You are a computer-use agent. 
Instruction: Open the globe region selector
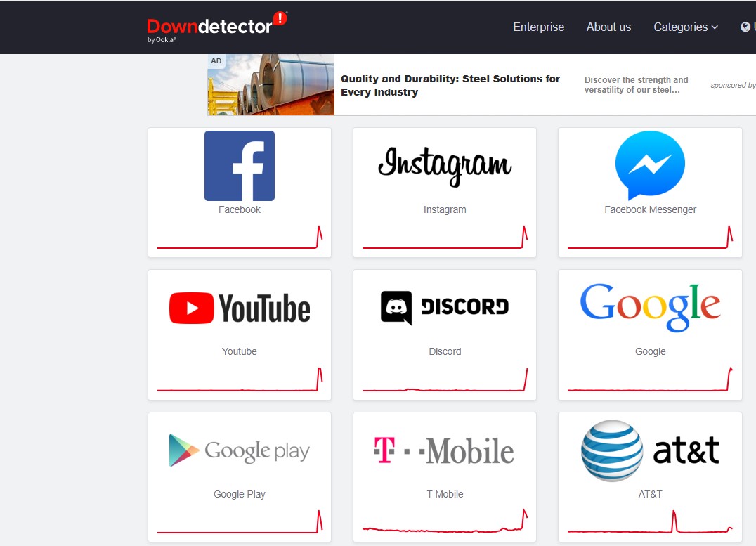click(746, 27)
